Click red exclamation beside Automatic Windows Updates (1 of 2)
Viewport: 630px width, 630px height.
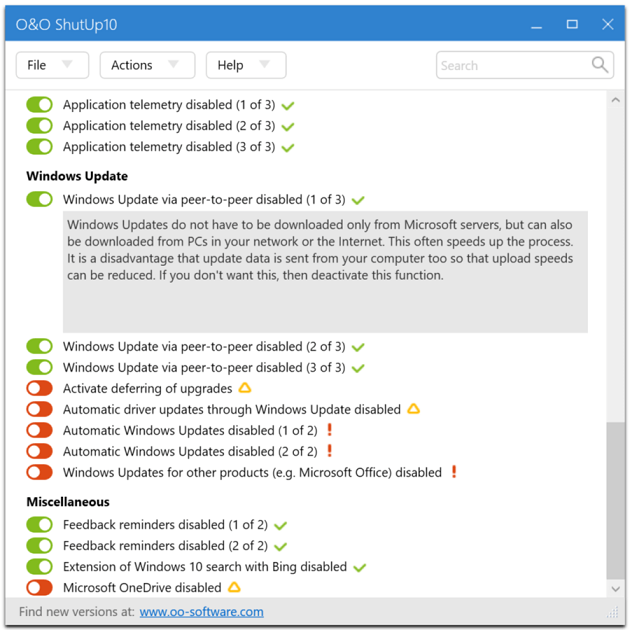pyautogui.click(x=329, y=430)
